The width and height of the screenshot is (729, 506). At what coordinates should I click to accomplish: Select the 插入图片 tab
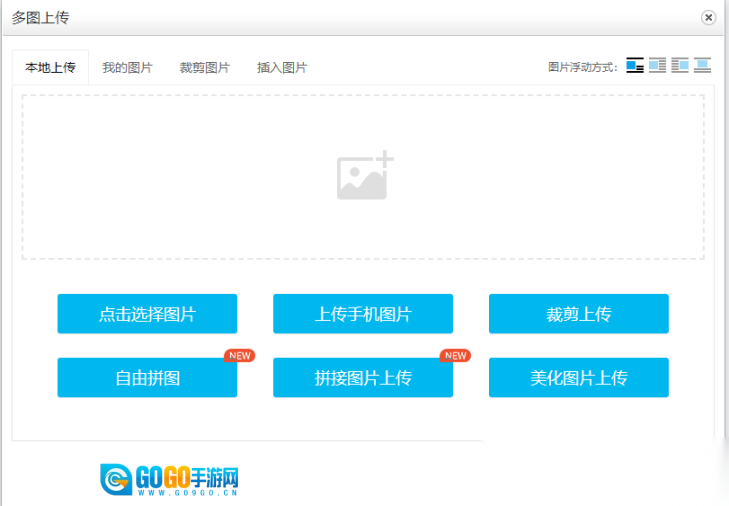click(281, 68)
